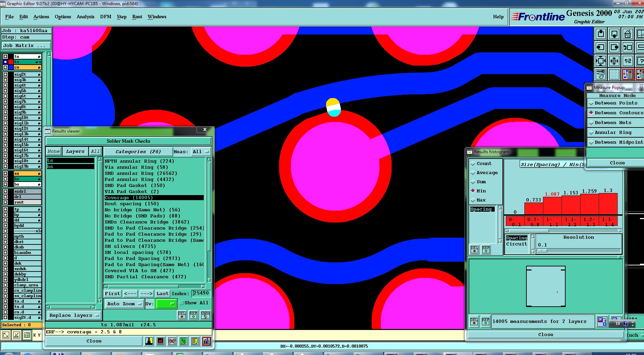Viewport: 644px width, 355px height.
Task: Open the green Sv dropdown
Action: click(x=166, y=304)
